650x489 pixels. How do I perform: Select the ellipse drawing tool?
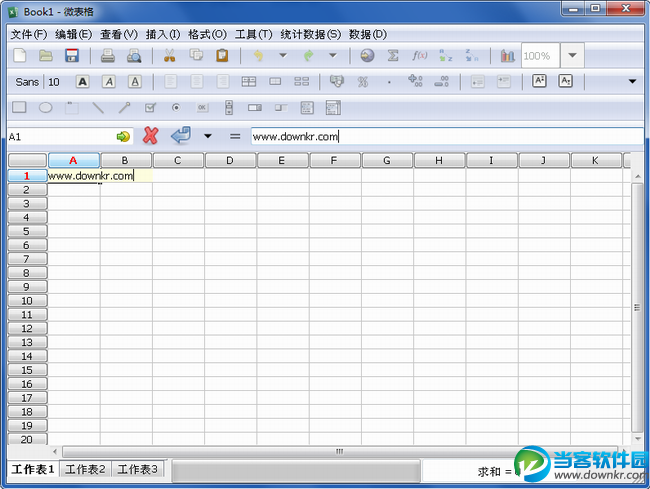click(x=46, y=108)
